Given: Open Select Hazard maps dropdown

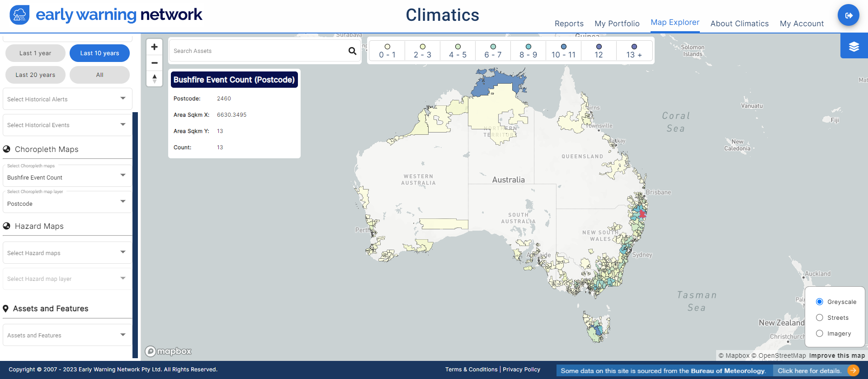Looking at the screenshot, I should click(67, 253).
